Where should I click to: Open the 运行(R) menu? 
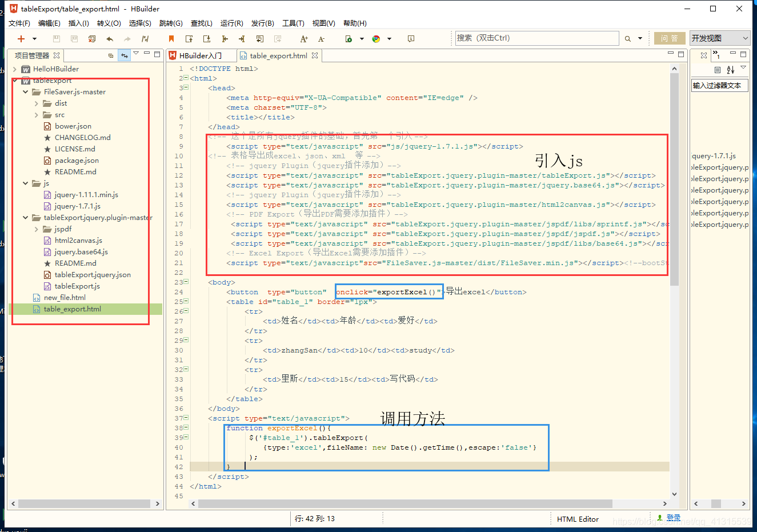[232, 23]
